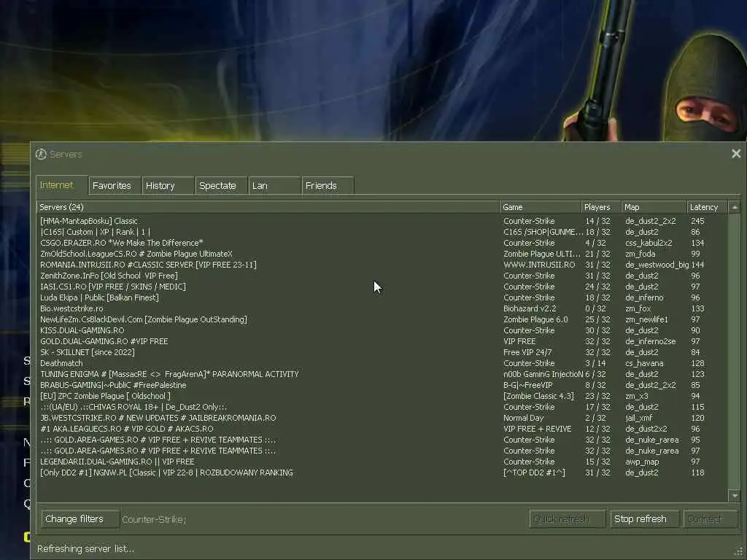This screenshot has height=560, width=747.
Task: Select CHIVAS ROYAL 18+ De_Dust2 Only server
Action: [x=382, y=407]
